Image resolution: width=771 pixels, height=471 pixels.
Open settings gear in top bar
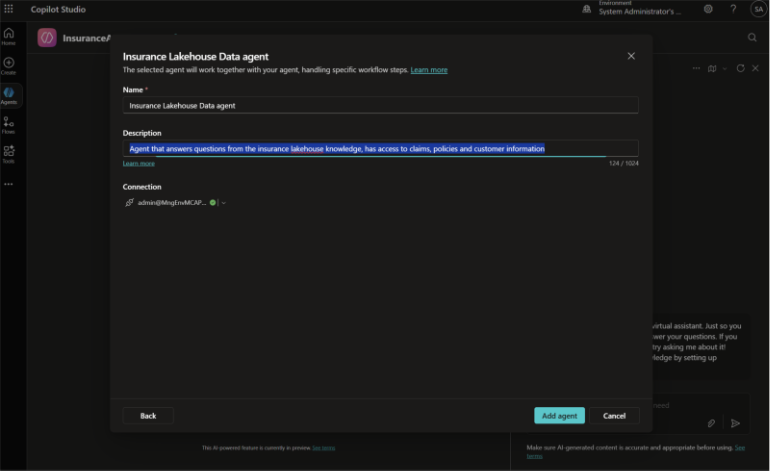708,9
